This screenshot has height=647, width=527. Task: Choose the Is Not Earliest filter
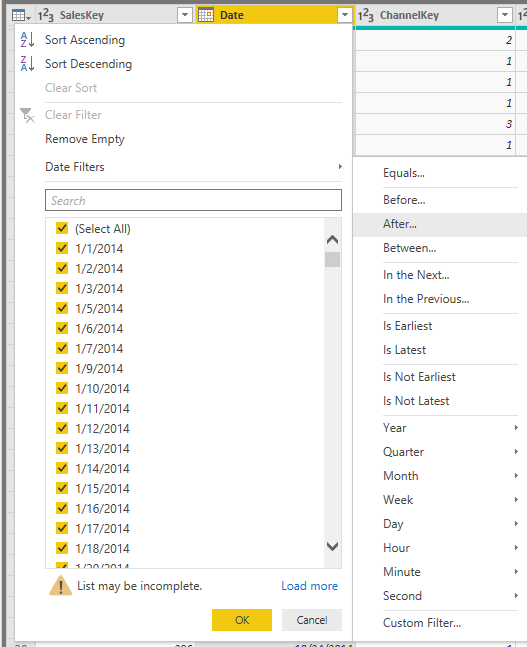419,377
